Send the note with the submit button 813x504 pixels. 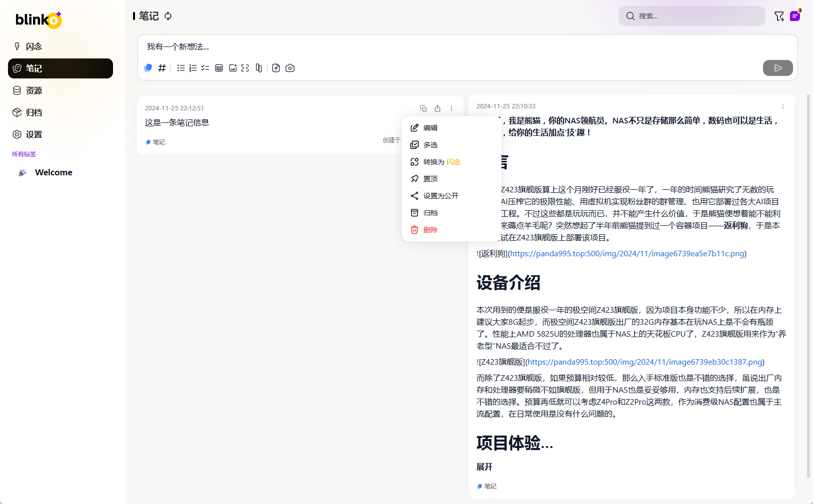(x=777, y=68)
